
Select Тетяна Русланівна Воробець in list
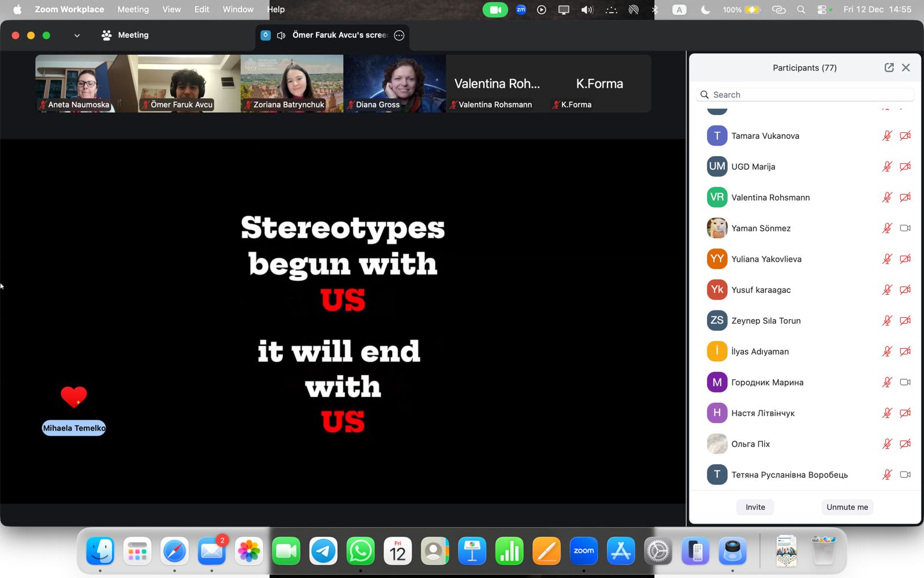point(806,475)
